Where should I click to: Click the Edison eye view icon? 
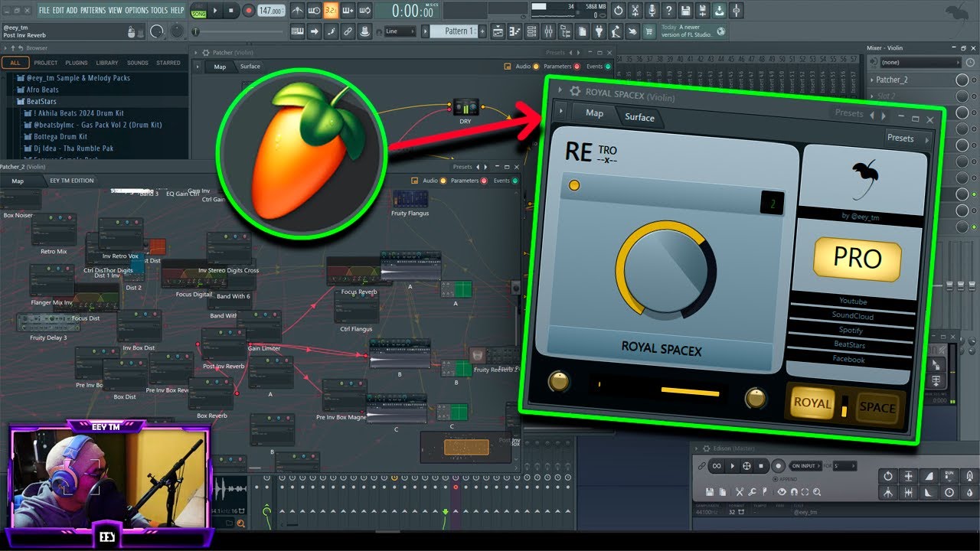click(782, 492)
